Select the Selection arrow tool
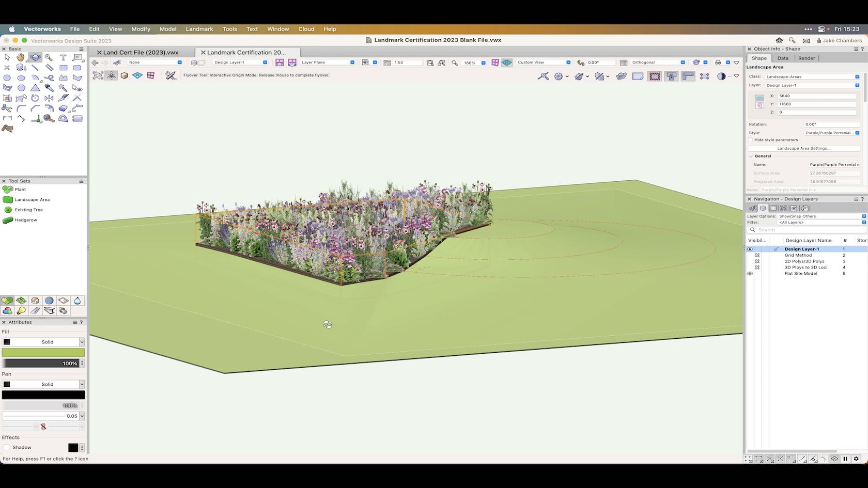This screenshot has height=488, width=868. coord(7,57)
